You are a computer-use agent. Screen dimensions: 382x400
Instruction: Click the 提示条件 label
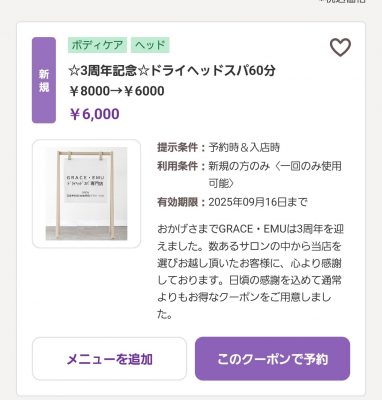[x=178, y=147]
